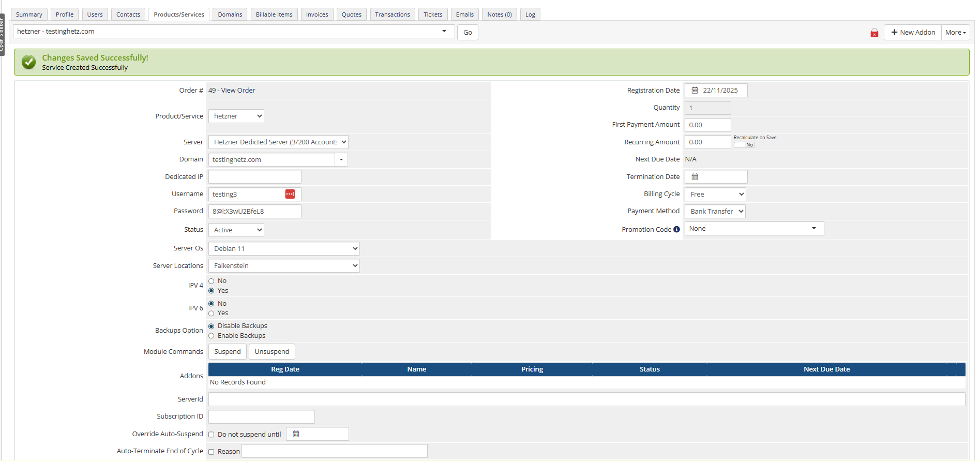This screenshot has width=980, height=461.
Task: Expand the Server Os dropdown
Action: click(x=283, y=249)
